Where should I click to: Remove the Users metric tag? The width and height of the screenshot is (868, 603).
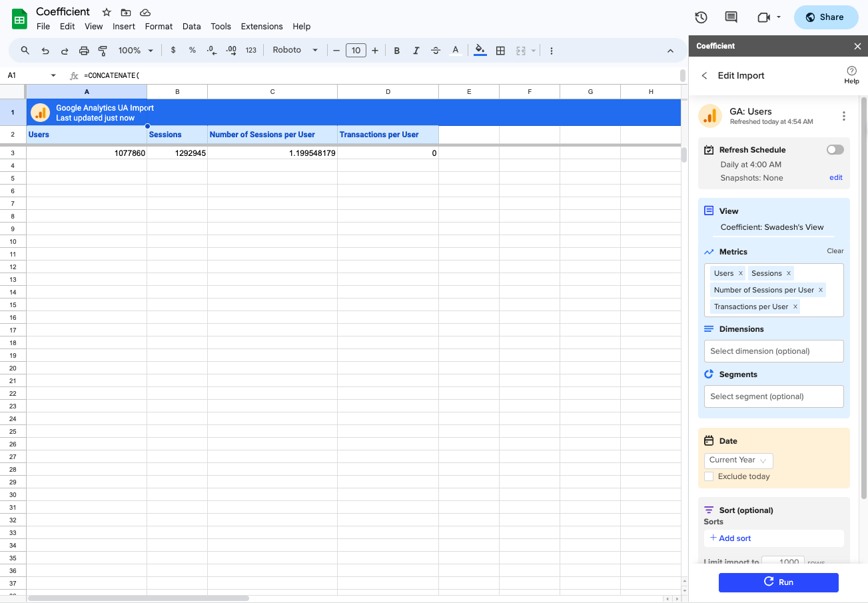[x=740, y=273]
